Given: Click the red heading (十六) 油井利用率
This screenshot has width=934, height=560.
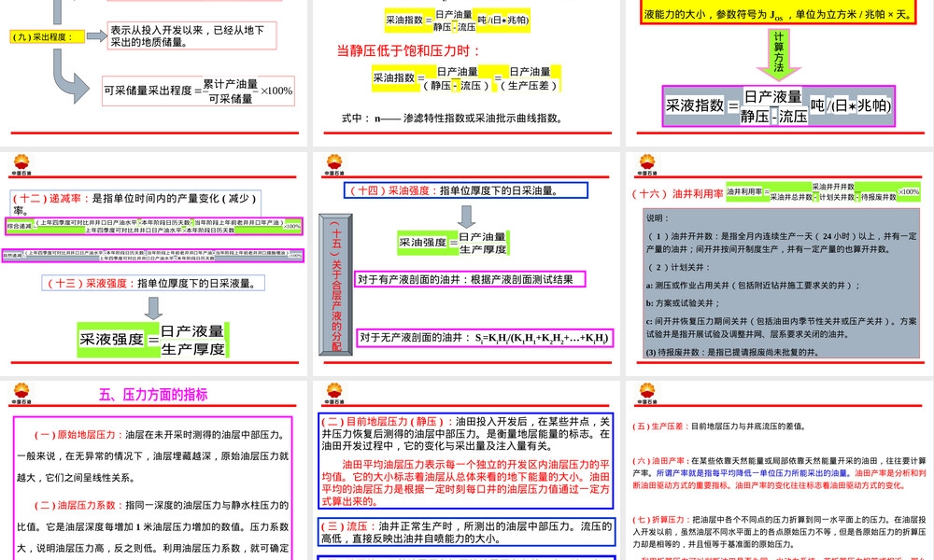Looking at the screenshot, I should point(677,193).
